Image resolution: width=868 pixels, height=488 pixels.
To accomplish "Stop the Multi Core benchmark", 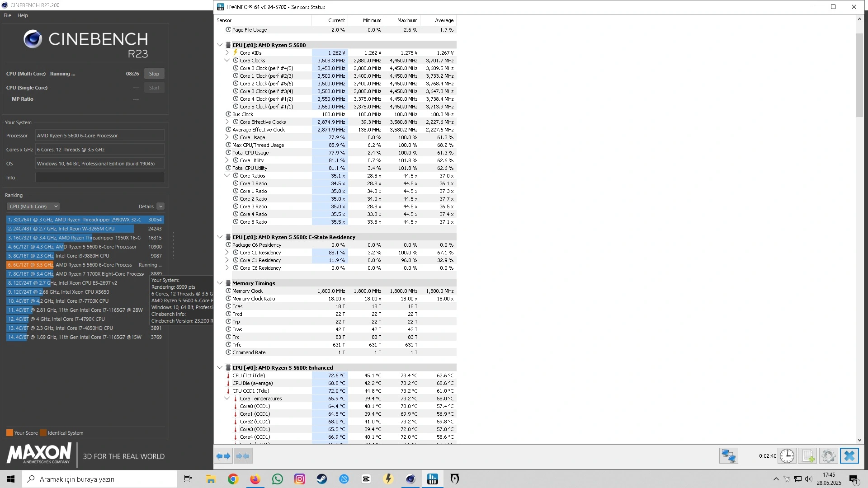I will pos(154,74).
